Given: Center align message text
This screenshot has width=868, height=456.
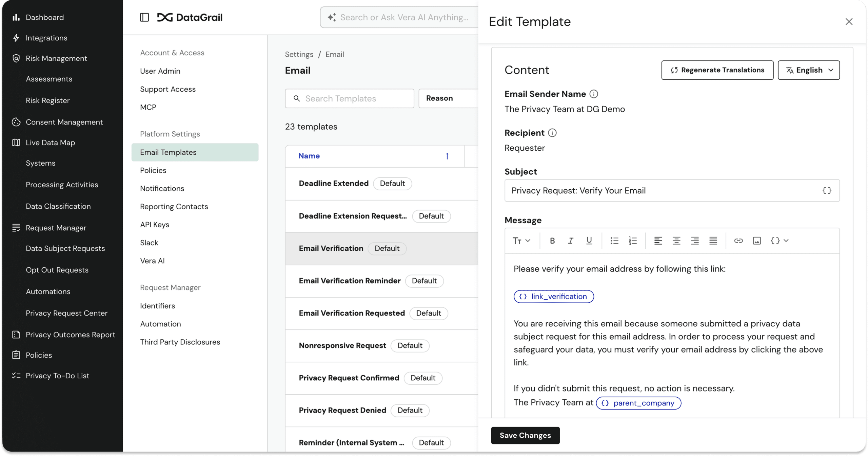Looking at the screenshot, I should tap(676, 241).
